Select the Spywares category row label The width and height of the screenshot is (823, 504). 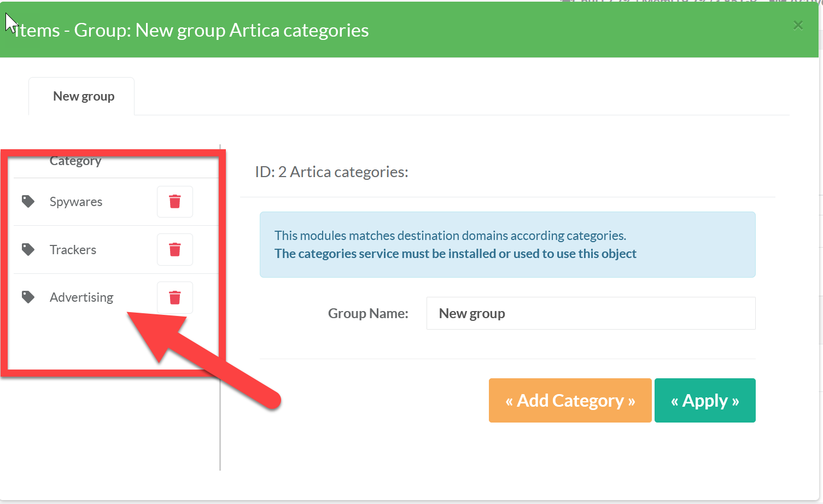tap(76, 202)
